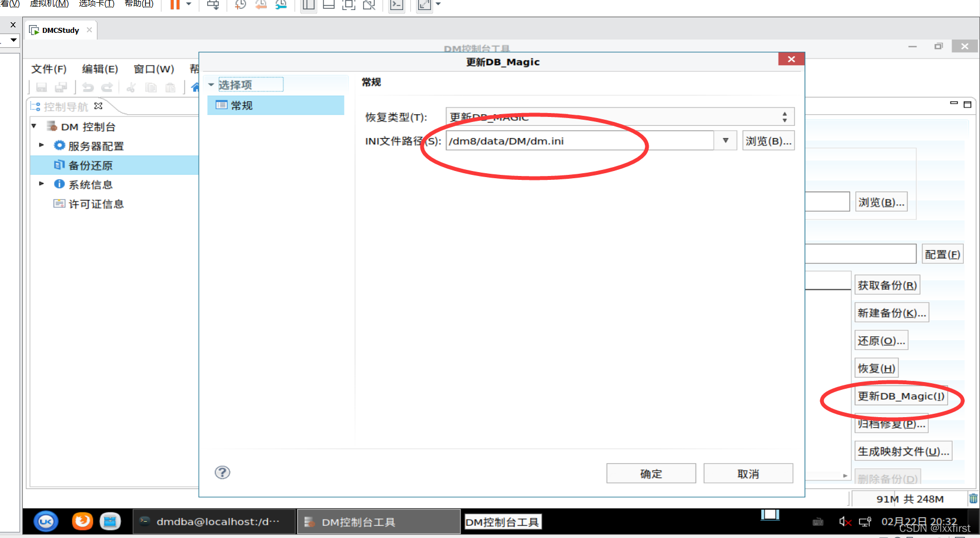Click 取消 to cancel the dialog
980x538 pixels.
pyautogui.click(x=748, y=473)
